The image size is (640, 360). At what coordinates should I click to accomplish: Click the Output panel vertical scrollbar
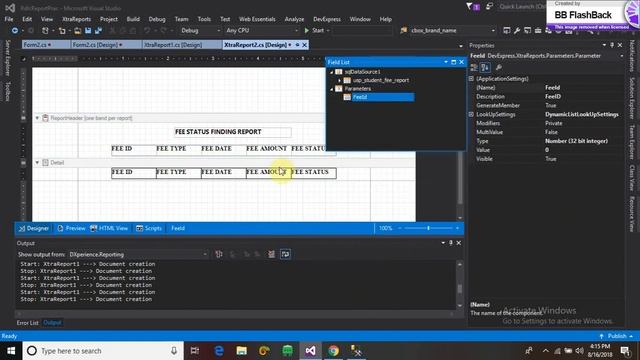tap(460, 284)
